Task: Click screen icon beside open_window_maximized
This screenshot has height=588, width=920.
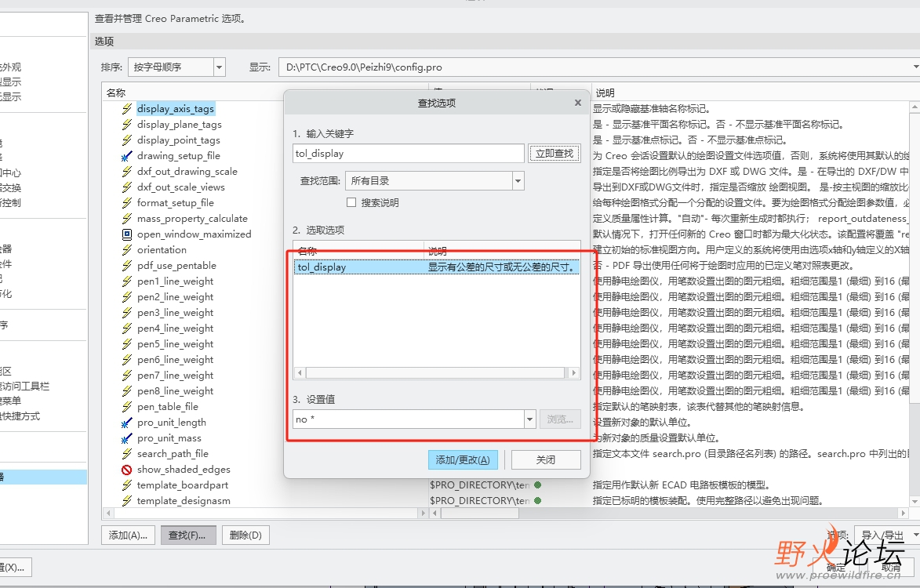Action: coord(127,234)
